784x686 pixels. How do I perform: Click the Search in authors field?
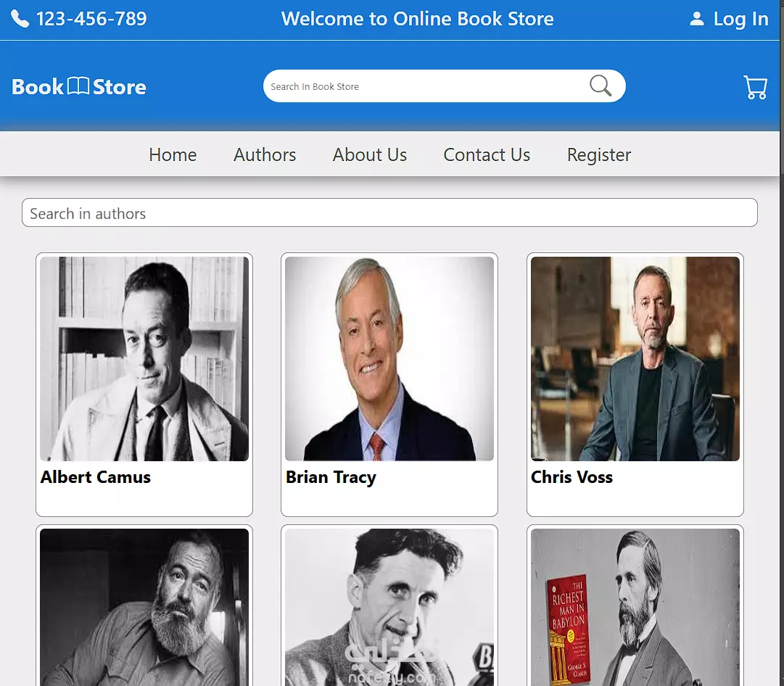[x=389, y=212]
